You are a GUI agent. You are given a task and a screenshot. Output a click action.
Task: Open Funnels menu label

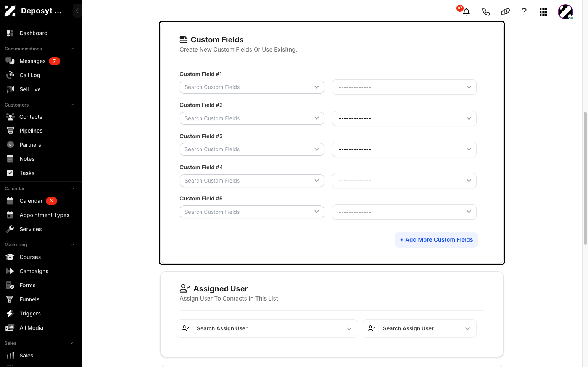[29, 299]
